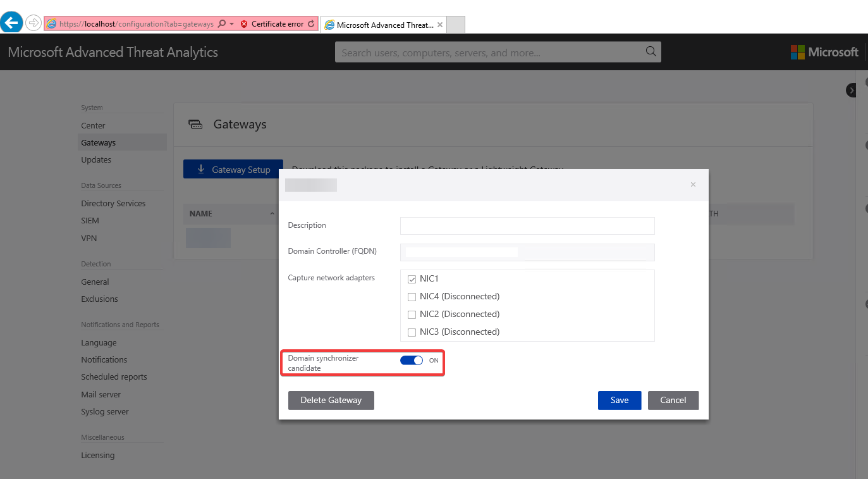Expand the side panel chevron arrow
The image size is (868, 479).
851,90
